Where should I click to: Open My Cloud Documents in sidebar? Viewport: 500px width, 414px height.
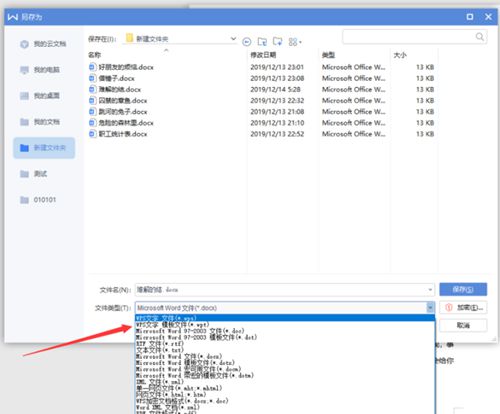tap(43, 44)
